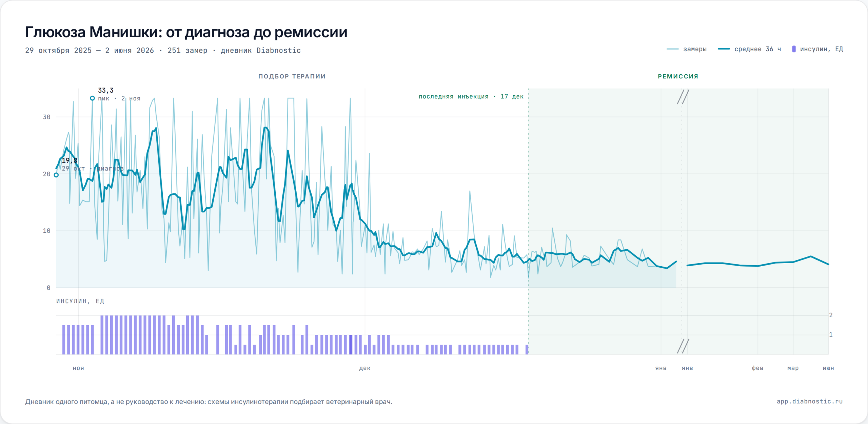Click the disclaimer 'Дневник одного питомца' footnote
868x424 pixels.
(x=209, y=402)
